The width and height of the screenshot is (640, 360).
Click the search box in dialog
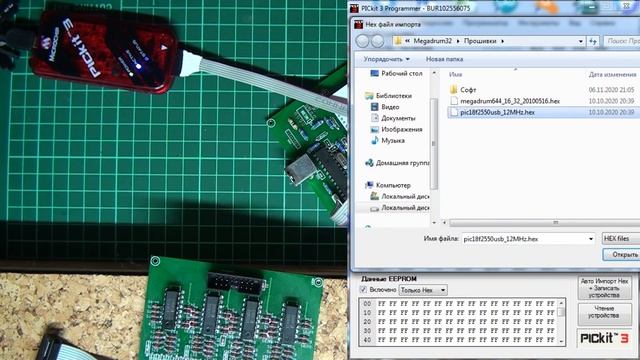(622, 41)
